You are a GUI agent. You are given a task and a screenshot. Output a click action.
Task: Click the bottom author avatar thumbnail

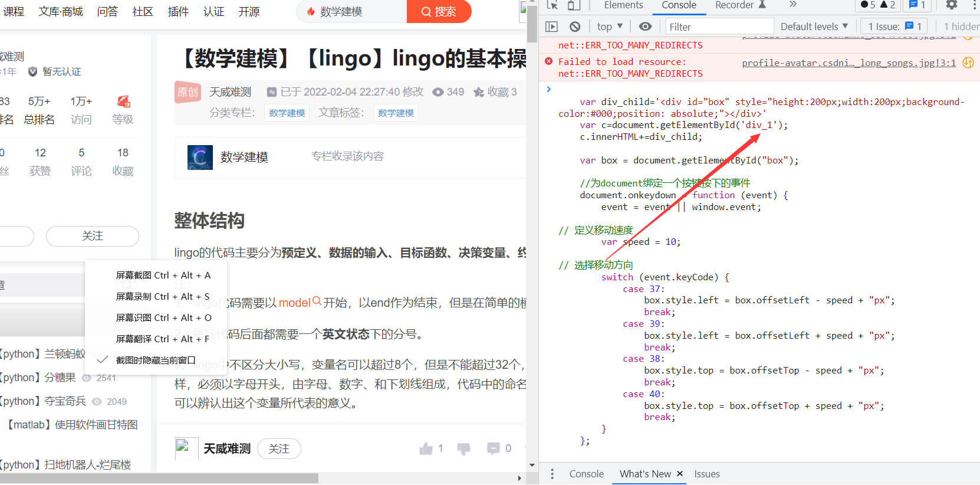click(186, 449)
